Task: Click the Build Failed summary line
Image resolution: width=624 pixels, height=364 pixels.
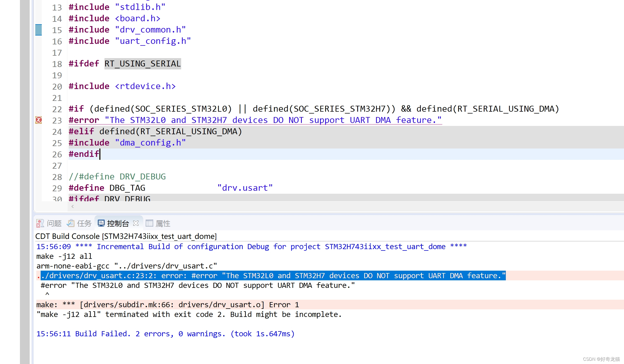Action: (x=166, y=334)
